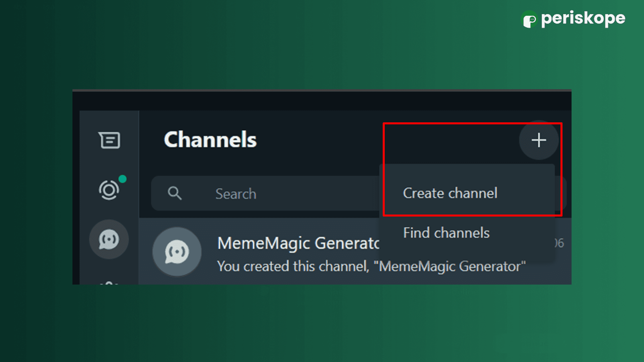Click the blank header area right of Channels
644x362 pixels.
(x=319, y=140)
